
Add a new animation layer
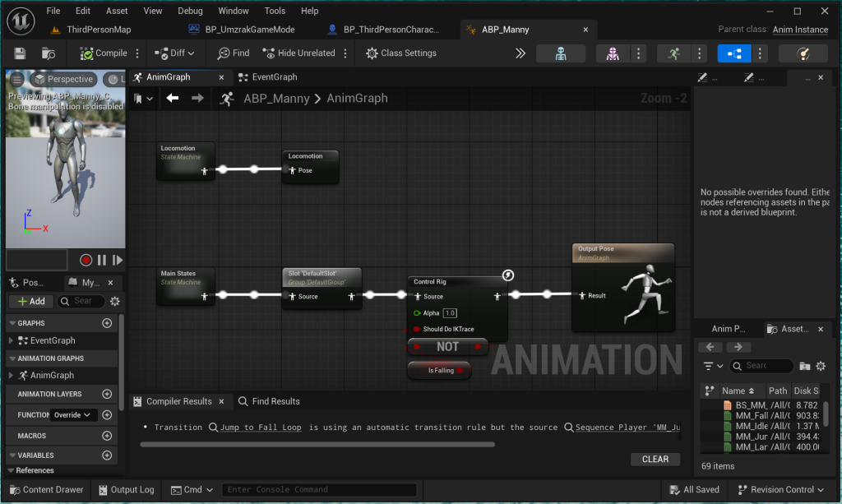point(107,394)
